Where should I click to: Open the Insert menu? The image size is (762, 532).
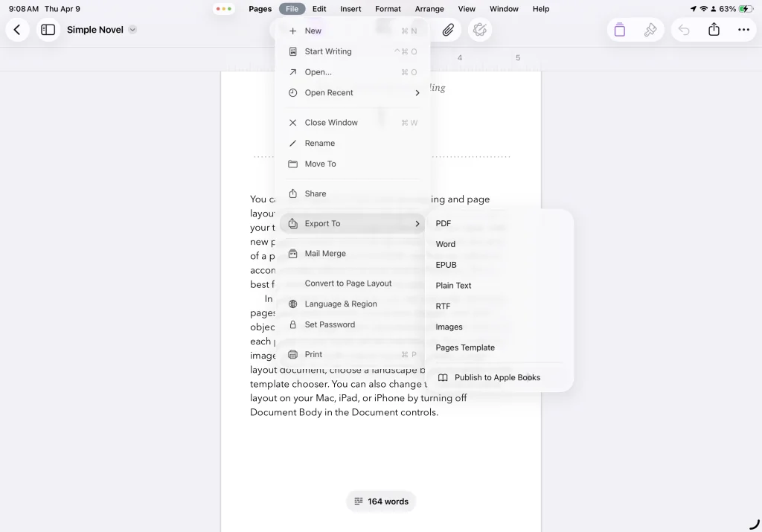[x=350, y=9]
